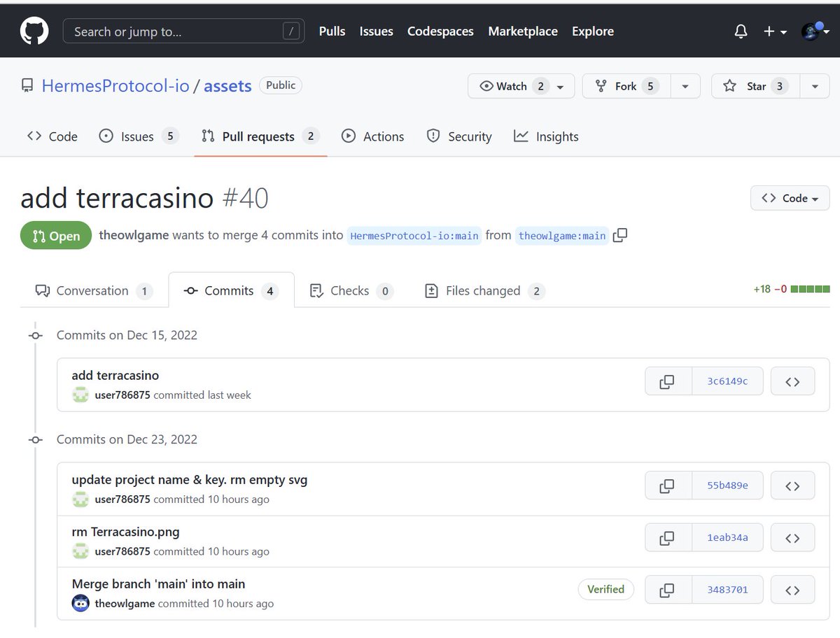The height and width of the screenshot is (638, 840).
Task: Fork the repository
Action: (626, 86)
